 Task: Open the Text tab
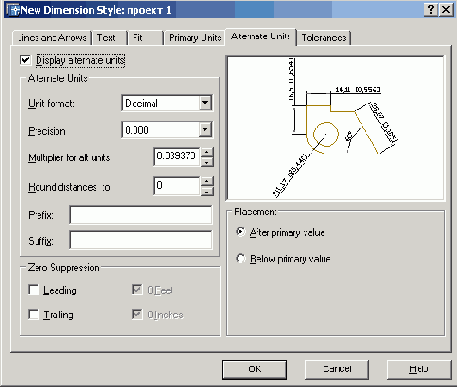pos(110,38)
